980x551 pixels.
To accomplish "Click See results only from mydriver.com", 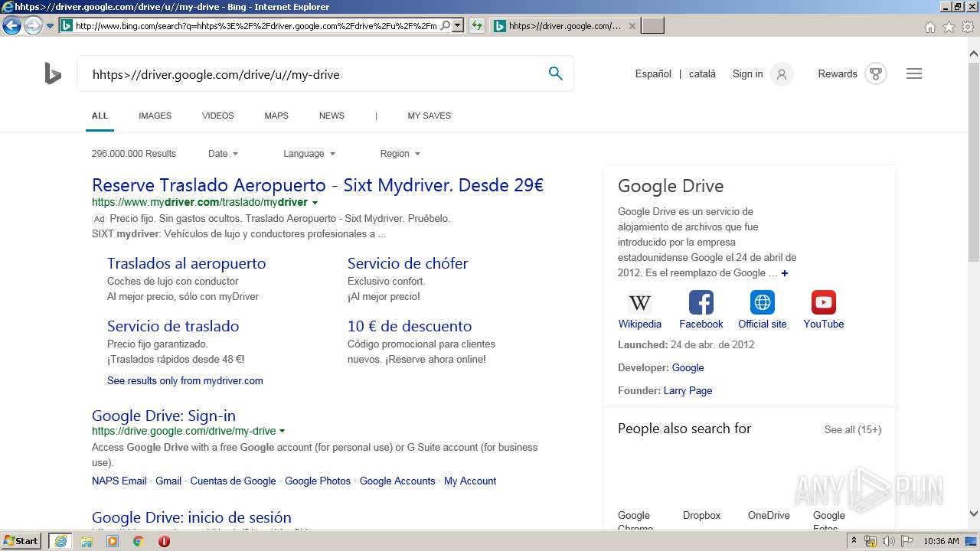I will pyautogui.click(x=185, y=380).
